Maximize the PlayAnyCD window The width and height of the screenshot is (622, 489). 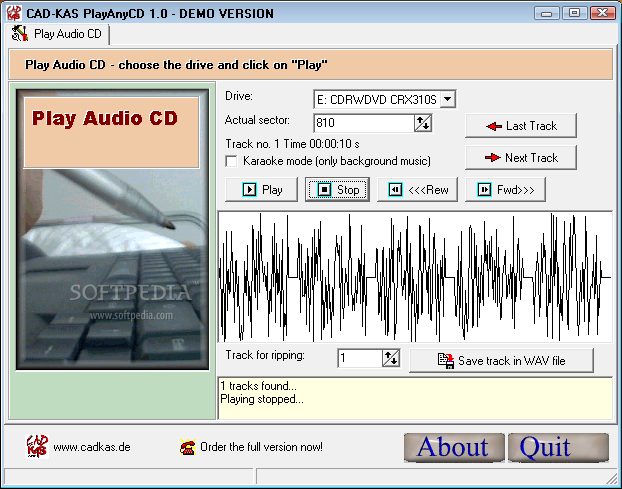(574, 13)
